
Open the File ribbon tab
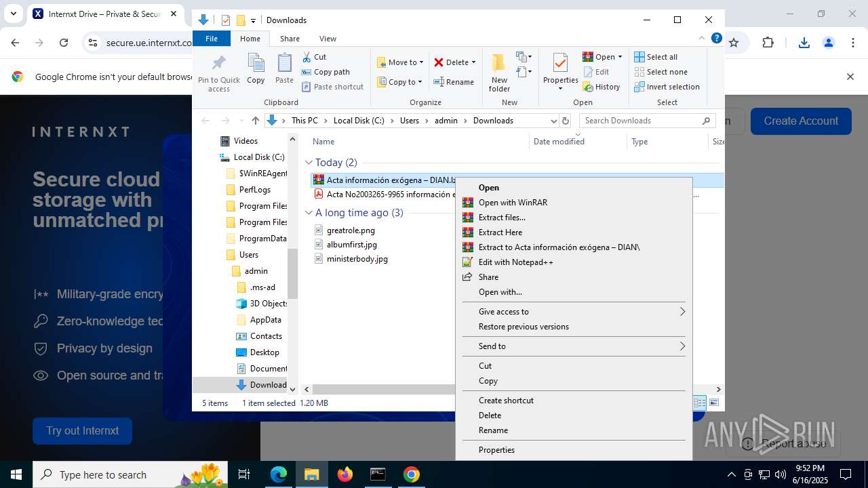(212, 39)
